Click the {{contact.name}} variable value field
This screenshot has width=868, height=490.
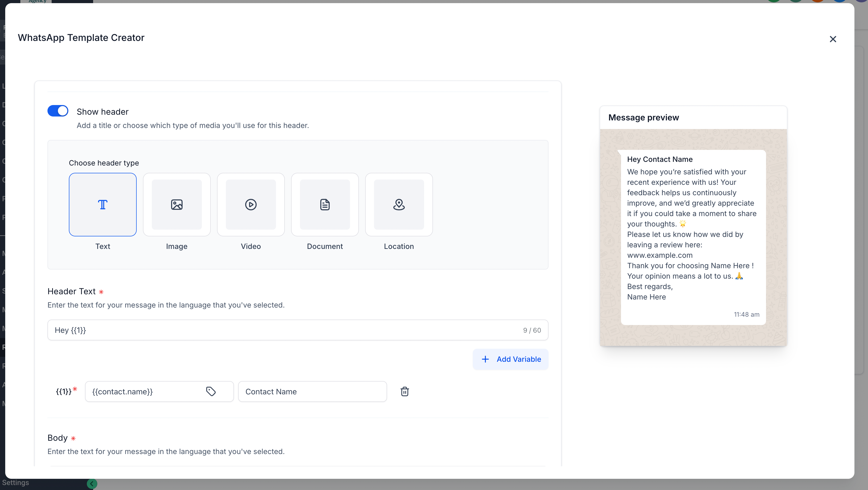[145, 391]
